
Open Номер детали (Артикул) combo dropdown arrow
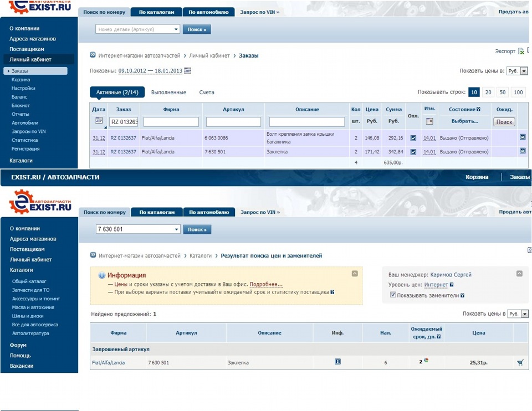(x=176, y=29)
